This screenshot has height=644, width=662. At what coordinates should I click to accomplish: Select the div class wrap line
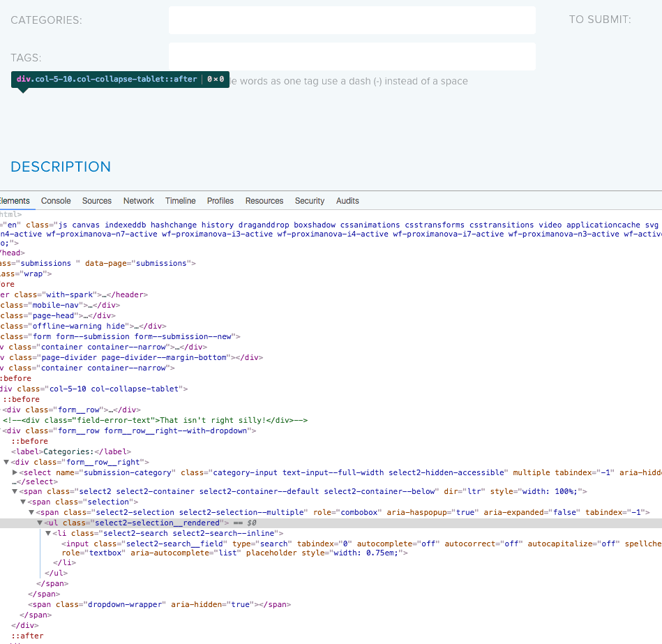click(x=26, y=274)
